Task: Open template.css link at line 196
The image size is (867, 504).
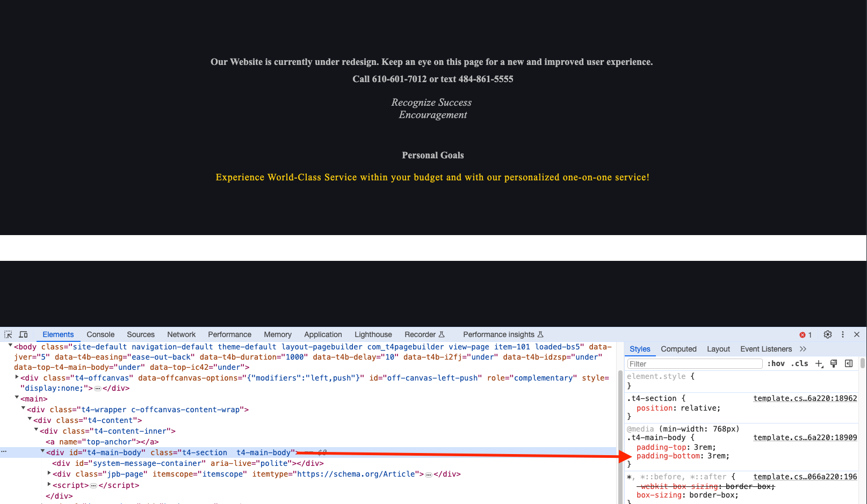Action: [805, 477]
